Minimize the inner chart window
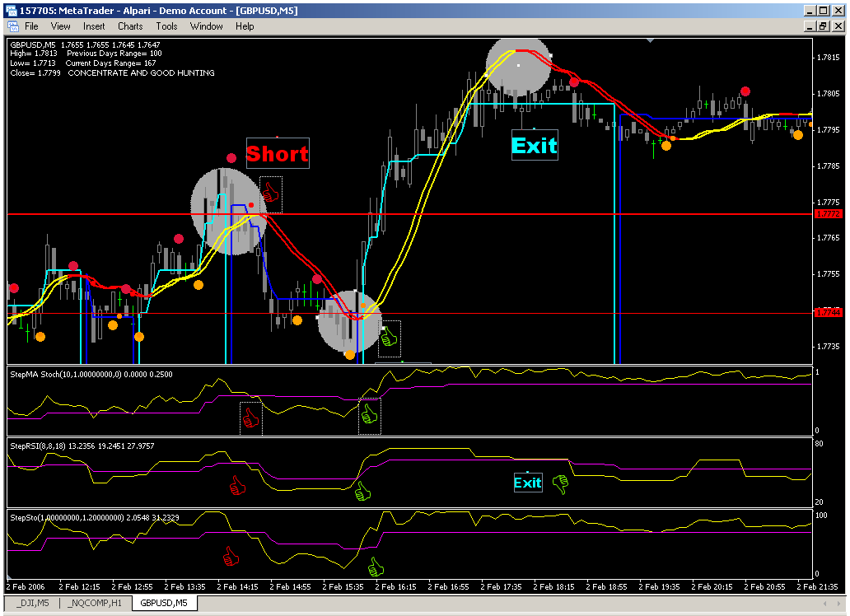The width and height of the screenshot is (850, 616). (810, 26)
